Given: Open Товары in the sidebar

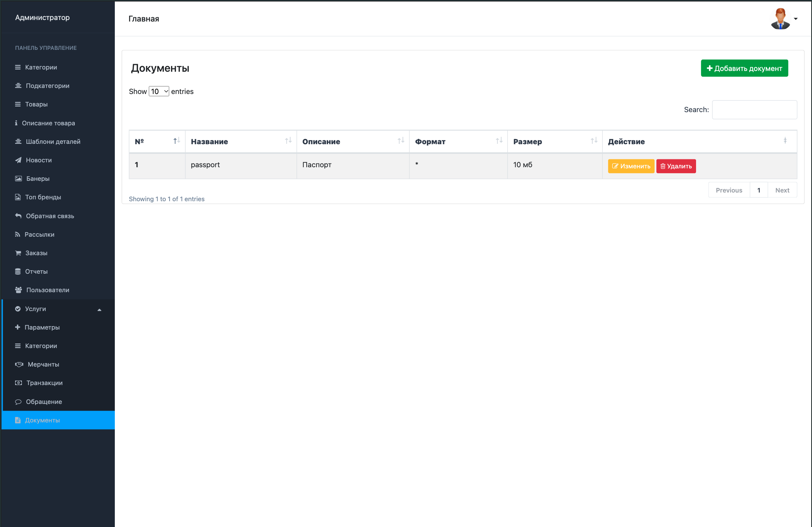Looking at the screenshot, I should tap(58, 104).
